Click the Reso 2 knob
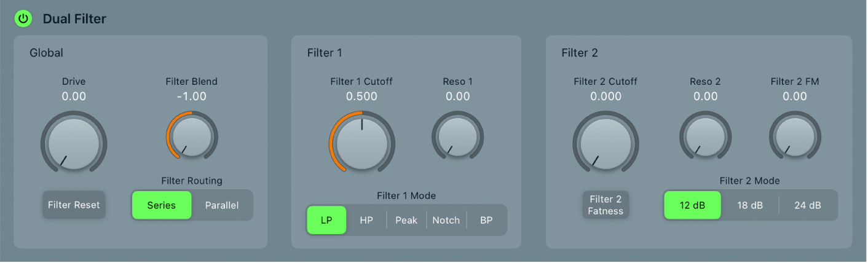Viewport: 868px width, 263px height. (705, 136)
